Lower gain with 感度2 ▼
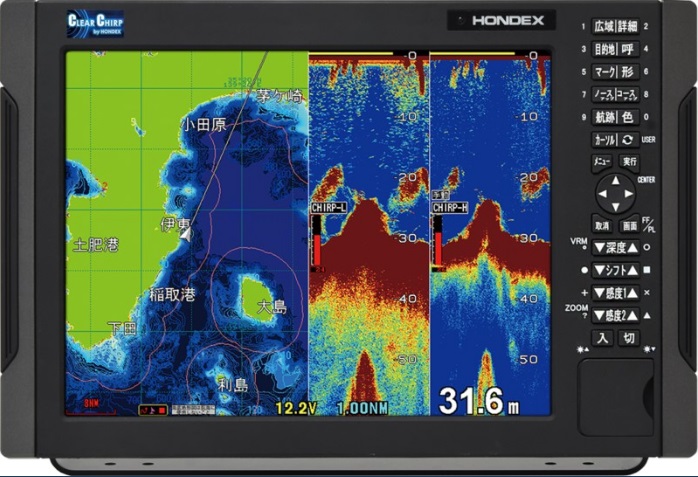The image size is (698, 477). click(600, 315)
